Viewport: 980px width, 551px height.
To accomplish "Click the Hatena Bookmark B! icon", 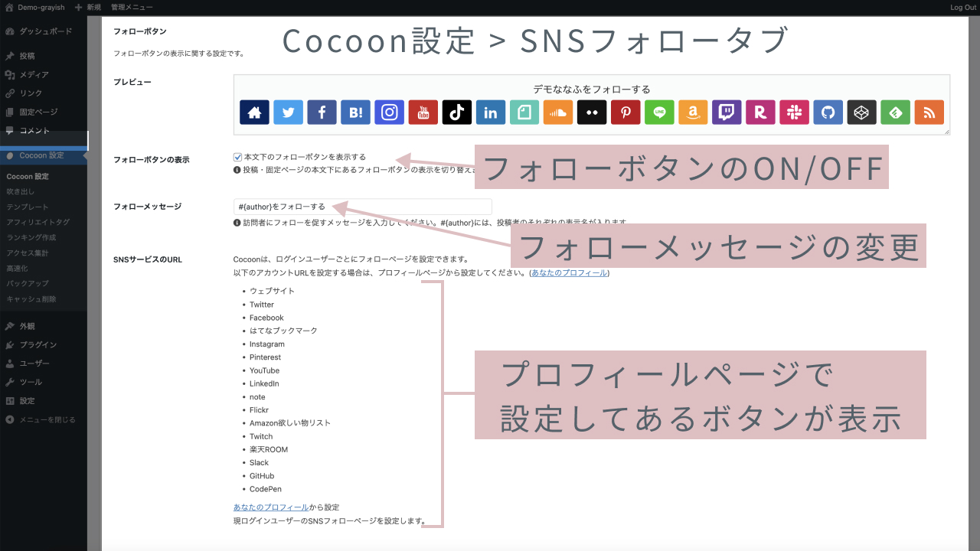I will click(x=355, y=112).
